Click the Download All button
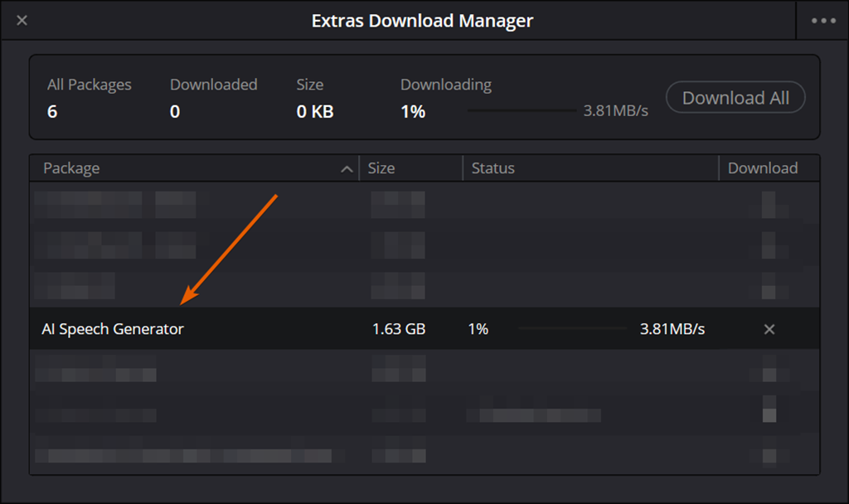Screen dimensions: 849x504 [735, 98]
